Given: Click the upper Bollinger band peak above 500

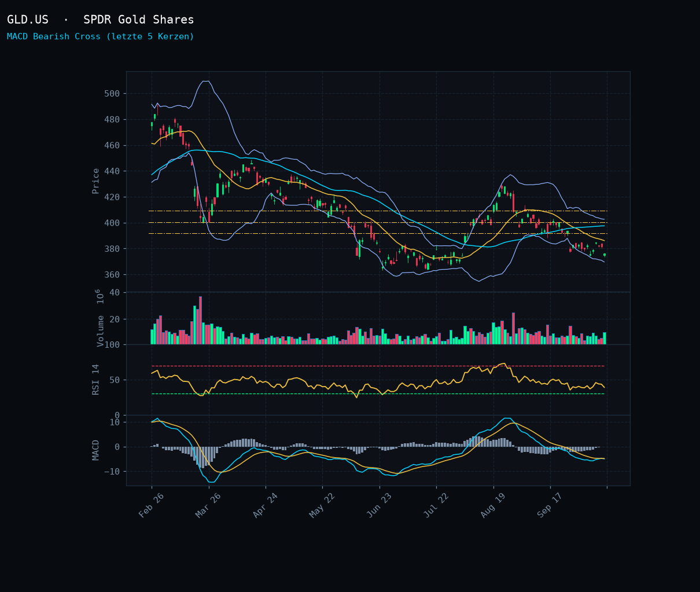Looking at the screenshot, I should click(x=205, y=81).
